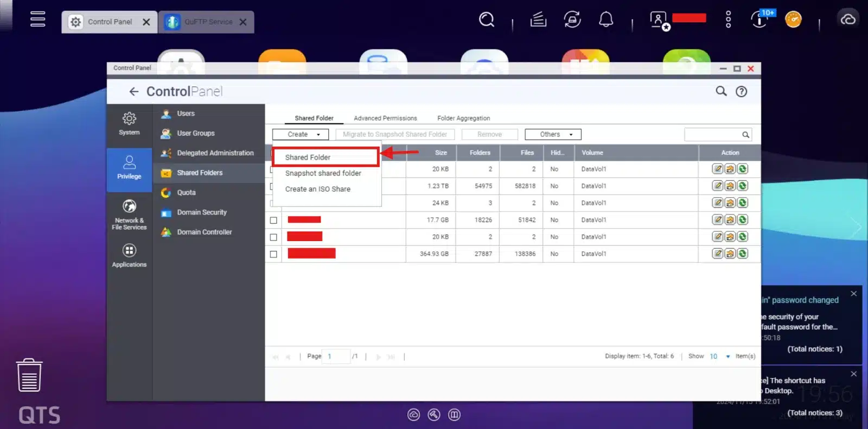Click the search magnifier in top bar

[487, 20]
